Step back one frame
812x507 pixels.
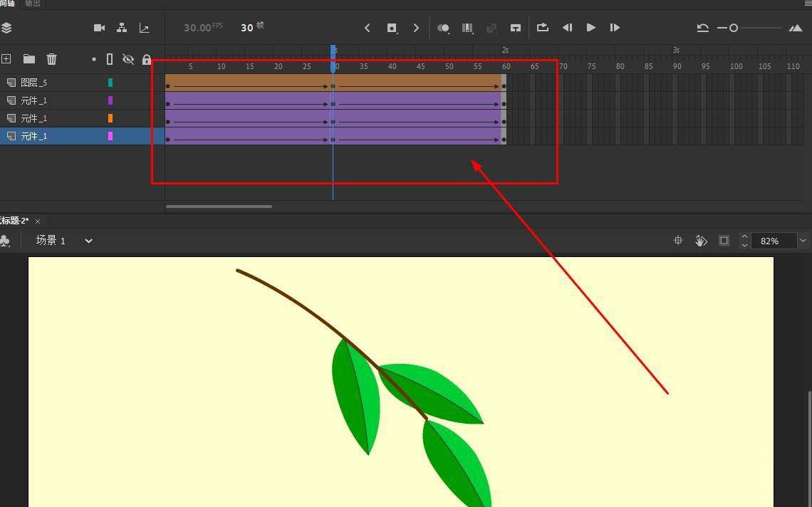click(567, 28)
